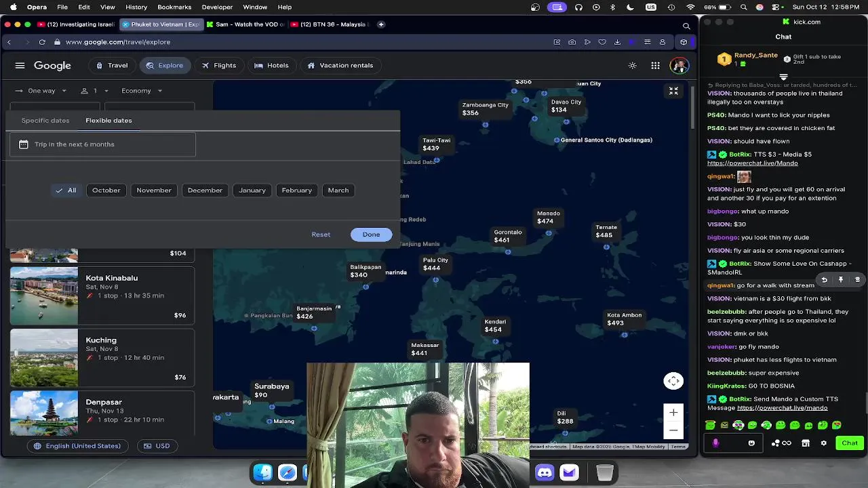Open Spotlight search in macOS menu bar
Screen dimensions: 868x488
744,7
